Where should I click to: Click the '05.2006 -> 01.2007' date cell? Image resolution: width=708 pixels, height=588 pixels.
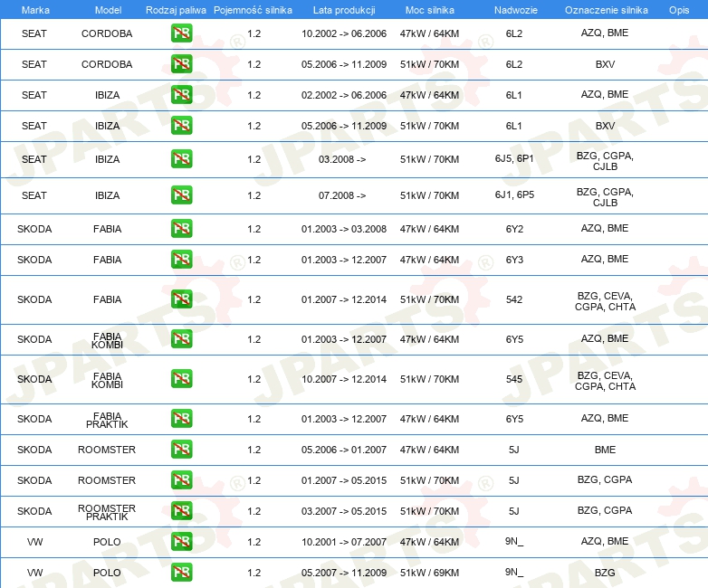click(344, 450)
